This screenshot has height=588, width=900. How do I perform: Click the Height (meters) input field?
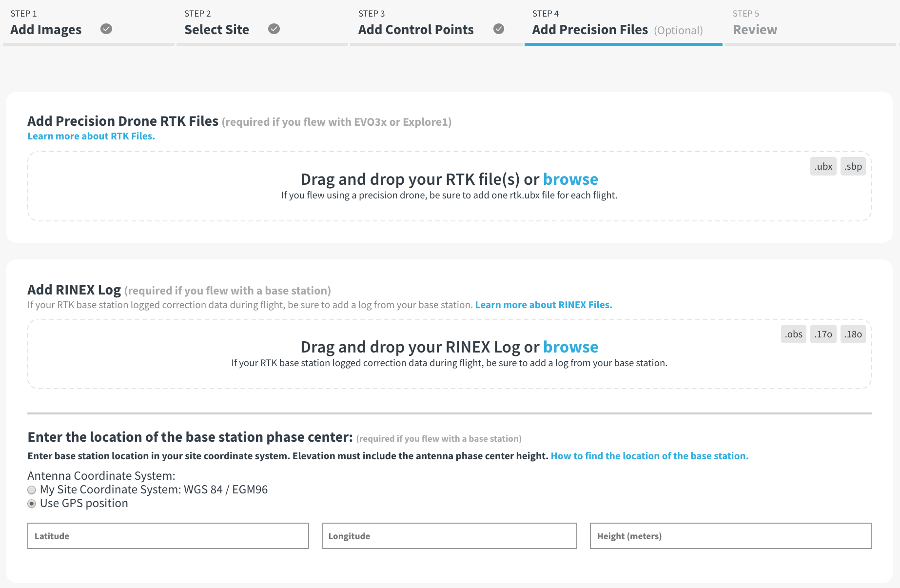point(731,536)
